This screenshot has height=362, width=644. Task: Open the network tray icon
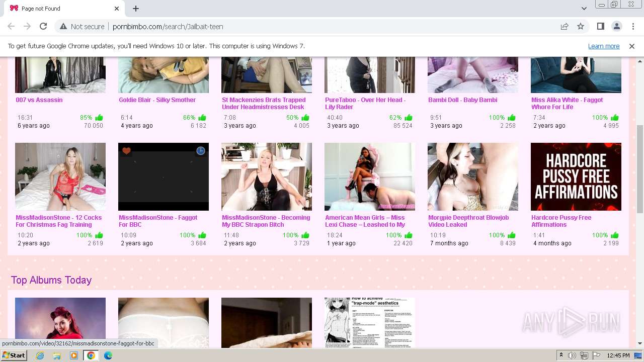[x=584, y=355]
